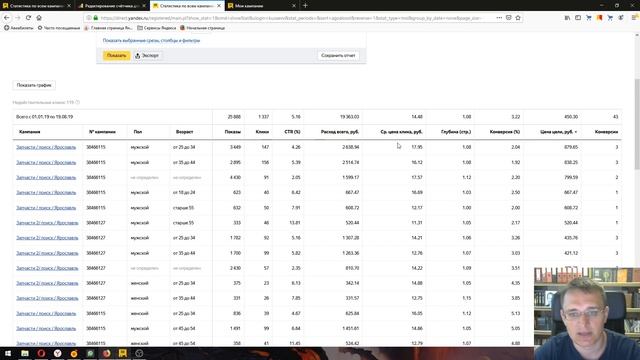The width and height of the screenshot is (640, 360).
Task: Go back with the browser back arrow
Action: pos(7,18)
